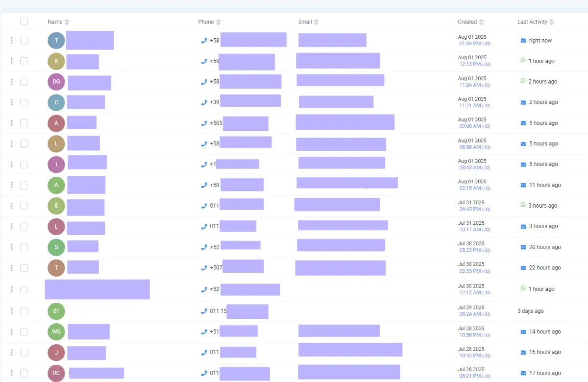Click the "011 15" phone number text
This screenshot has width=588, height=382.
tap(218, 311)
